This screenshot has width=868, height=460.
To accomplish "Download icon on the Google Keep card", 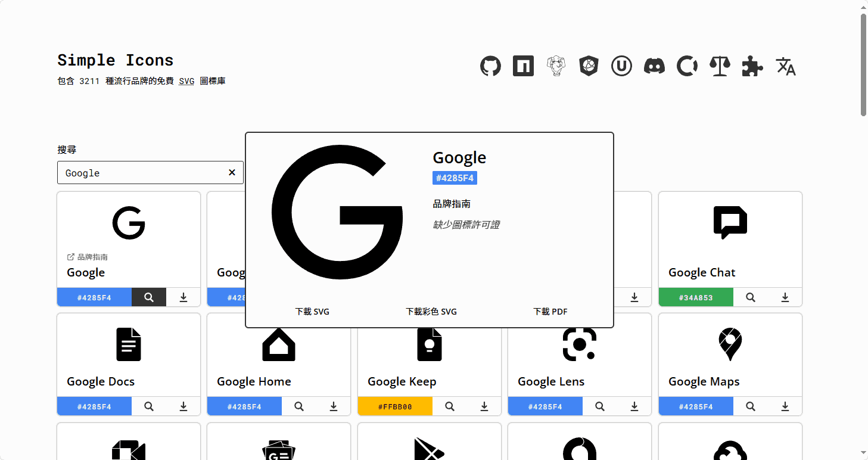I will [484, 406].
